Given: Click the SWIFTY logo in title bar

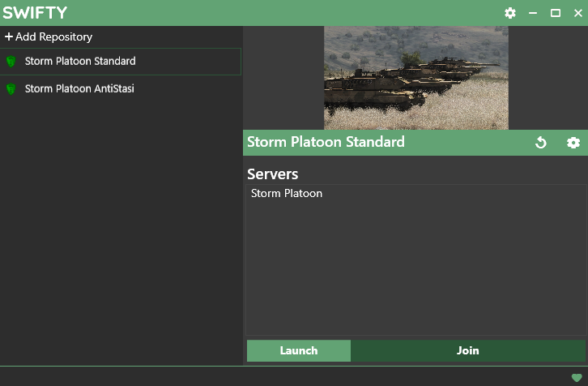Looking at the screenshot, I should (x=35, y=13).
